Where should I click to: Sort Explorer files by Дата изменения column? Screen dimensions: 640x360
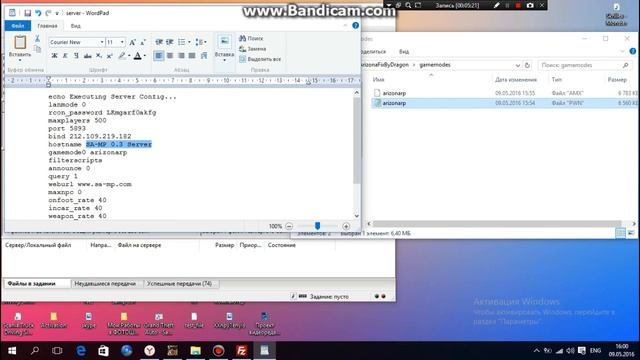(516, 80)
